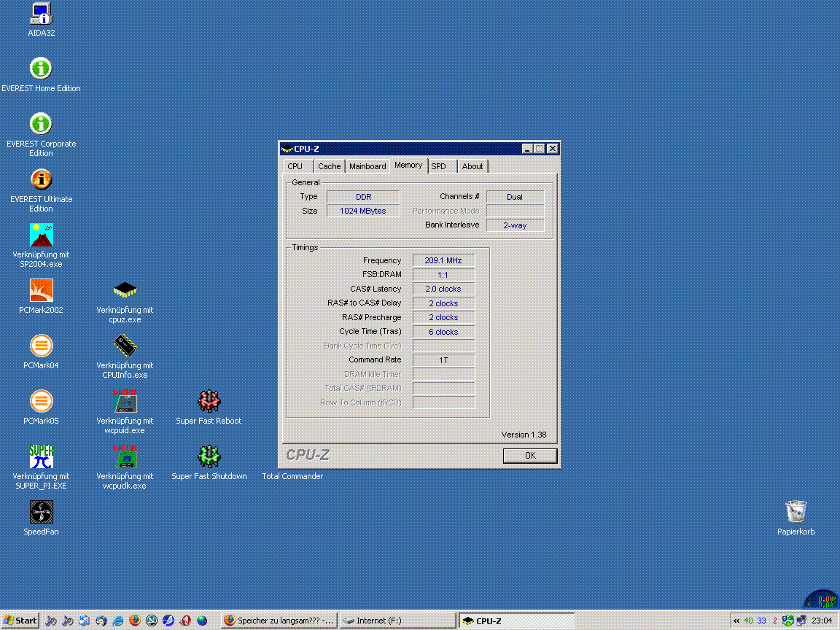The width and height of the screenshot is (840, 630).
Task: Switch to the Mainboard tab
Action: [367, 166]
